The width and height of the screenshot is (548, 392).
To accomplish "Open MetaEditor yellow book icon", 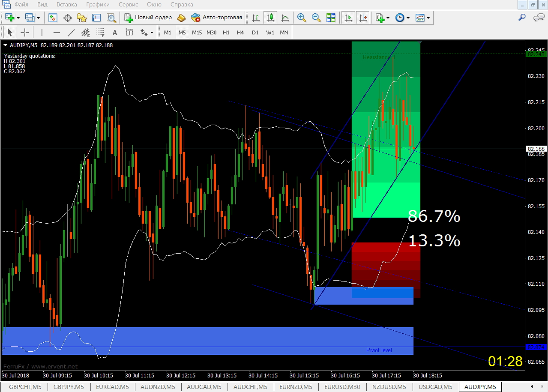I will tap(181, 18).
